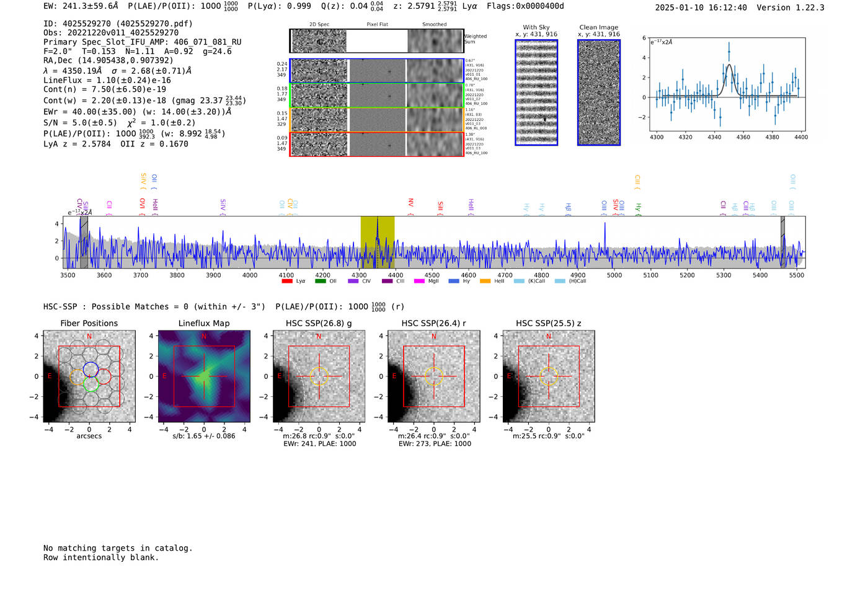Screen dimensions: 868x591
Task: Click the red OVI line label
Action: pos(143,207)
